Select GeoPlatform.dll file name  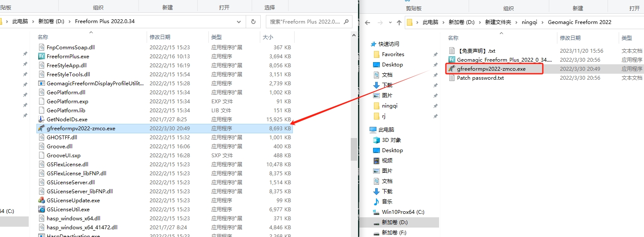click(x=66, y=92)
